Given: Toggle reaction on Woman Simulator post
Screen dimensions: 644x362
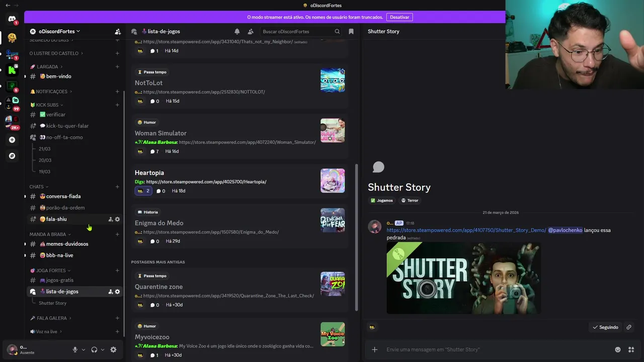Looking at the screenshot, I should pos(140,151).
